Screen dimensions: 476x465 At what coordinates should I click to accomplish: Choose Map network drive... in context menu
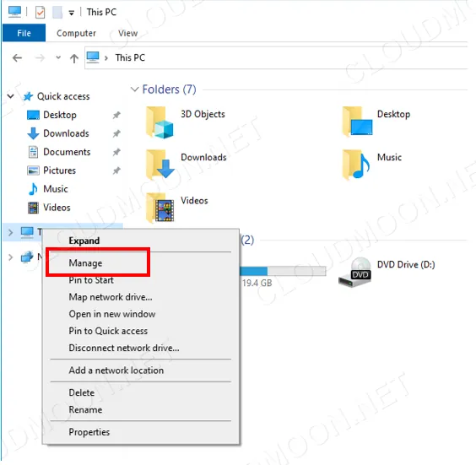click(x=111, y=297)
